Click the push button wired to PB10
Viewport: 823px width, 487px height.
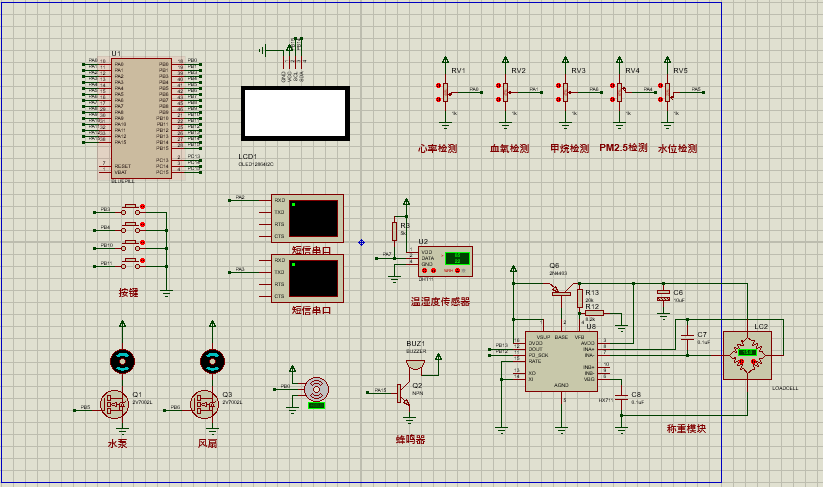[x=131, y=246]
